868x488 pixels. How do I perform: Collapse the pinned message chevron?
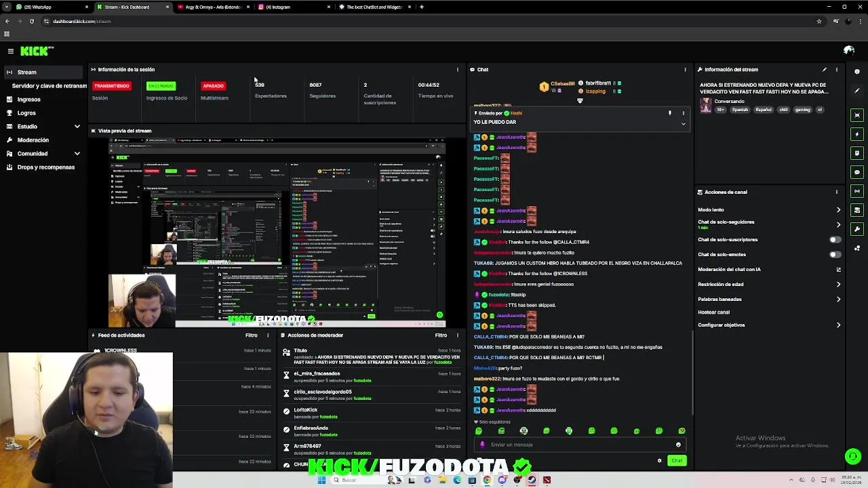point(683,123)
